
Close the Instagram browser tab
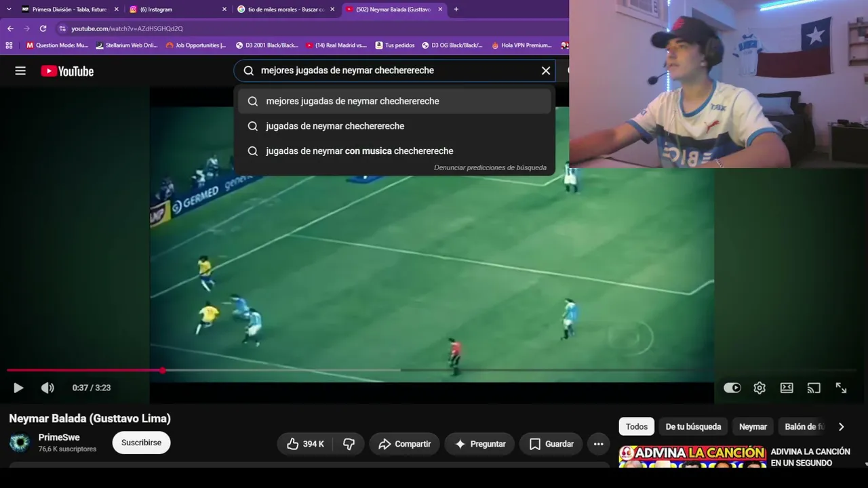tap(224, 9)
